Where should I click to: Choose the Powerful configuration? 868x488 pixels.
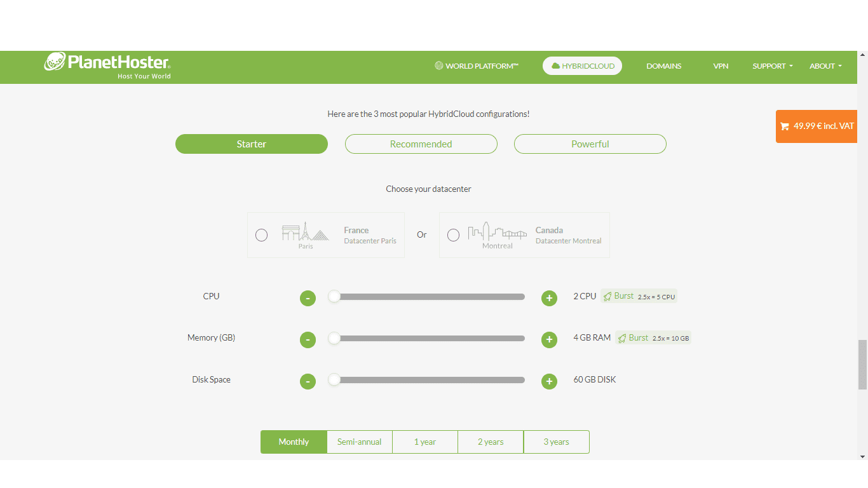(x=590, y=144)
